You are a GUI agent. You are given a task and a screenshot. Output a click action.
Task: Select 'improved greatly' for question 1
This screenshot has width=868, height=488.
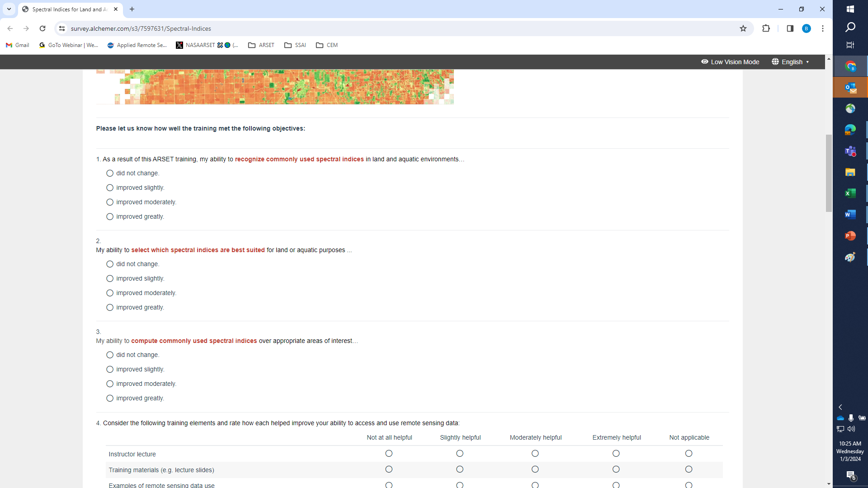(x=110, y=217)
